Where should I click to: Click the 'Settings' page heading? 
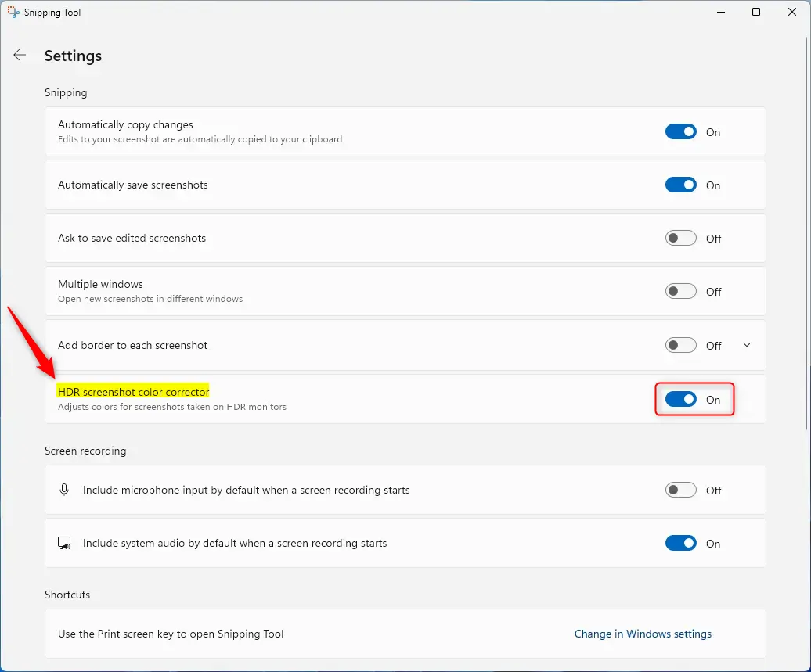(x=73, y=56)
